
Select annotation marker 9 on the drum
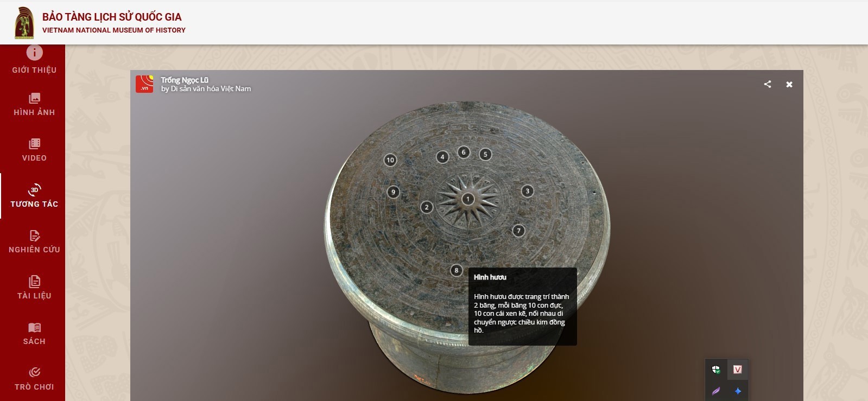[x=393, y=192]
